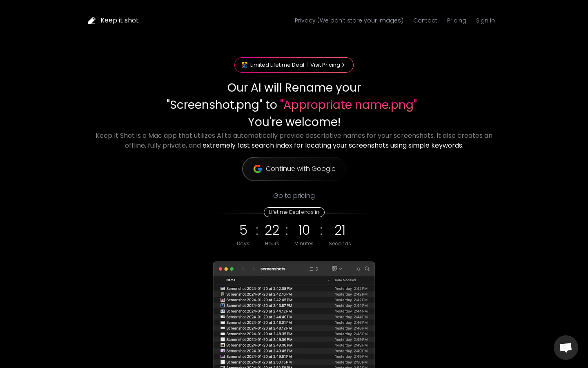
Task: Click the Lifetime Deal ends in badge
Action: click(294, 212)
